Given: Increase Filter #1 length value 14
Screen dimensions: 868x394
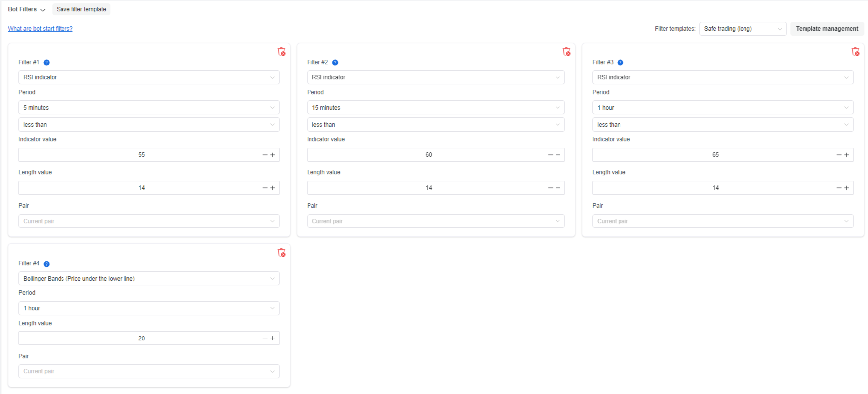Looking at the screenshot, I should [x=273, y=188].
